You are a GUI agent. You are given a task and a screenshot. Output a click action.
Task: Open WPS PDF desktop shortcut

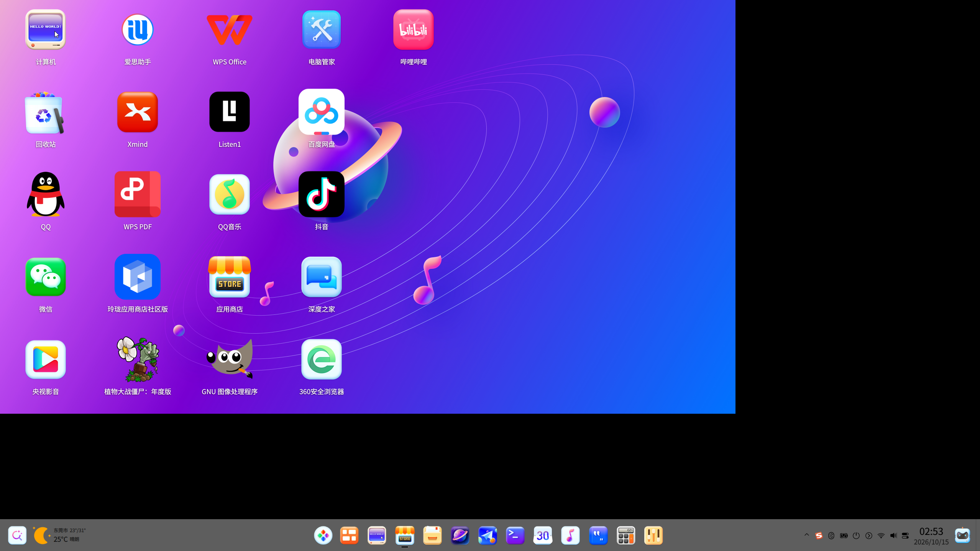(138, 194)
